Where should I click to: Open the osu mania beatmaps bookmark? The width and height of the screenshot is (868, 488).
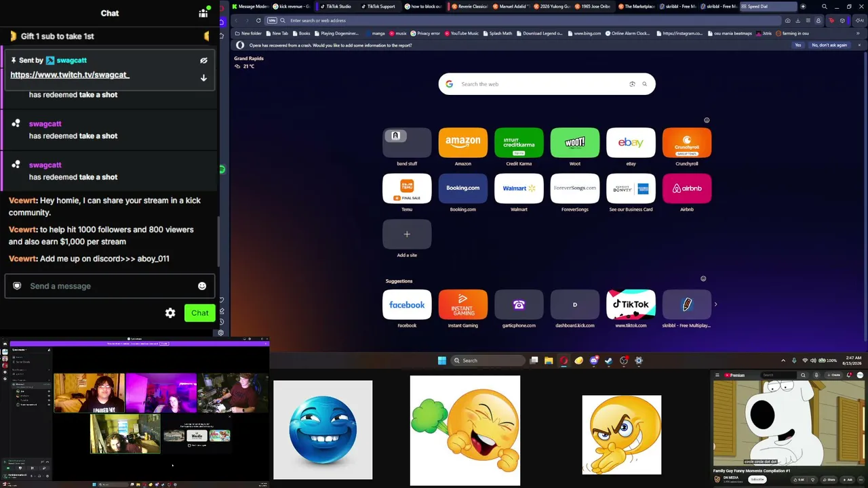(x=730, y=33)
